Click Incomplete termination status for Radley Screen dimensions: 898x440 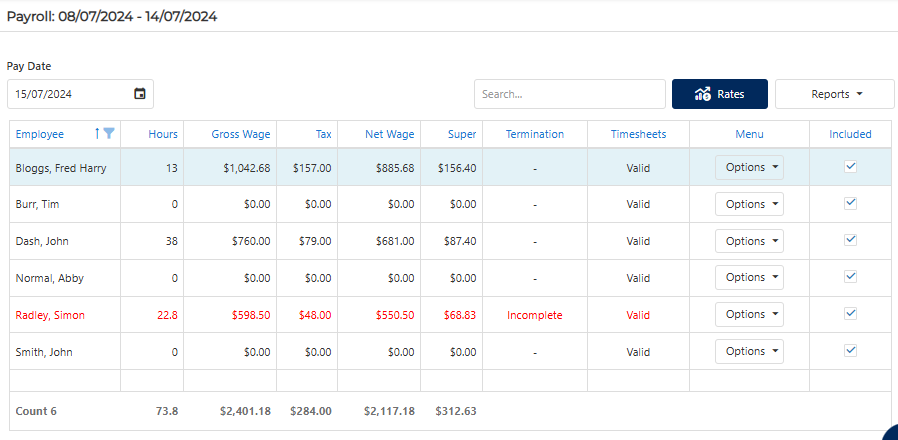(x=534, y=315)
